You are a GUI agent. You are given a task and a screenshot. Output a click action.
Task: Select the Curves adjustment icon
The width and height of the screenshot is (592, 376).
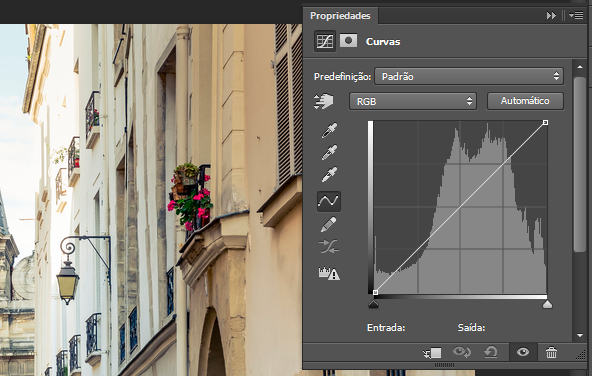coord(325,41)
